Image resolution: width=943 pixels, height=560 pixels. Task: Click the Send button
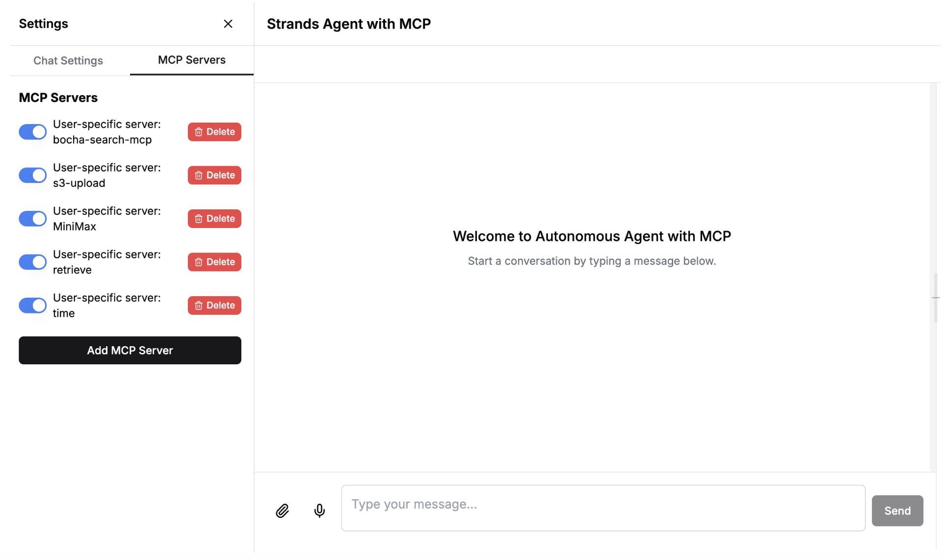(897, 510)
